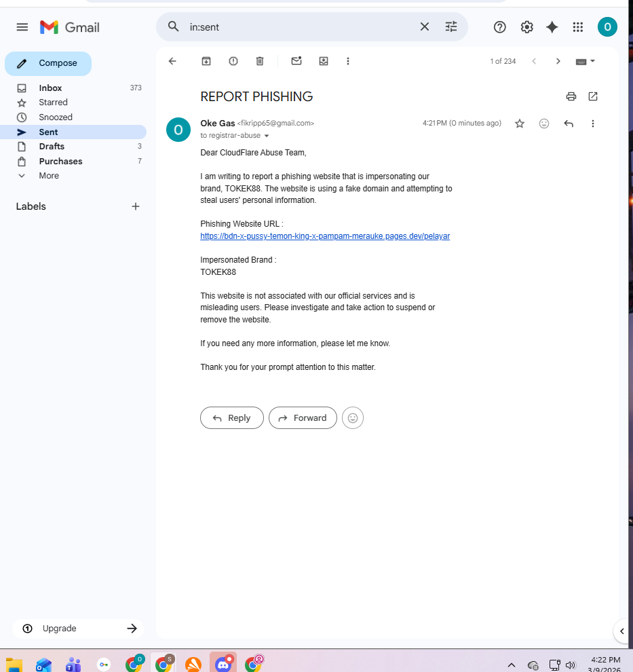Delete this email with trash icon
The width and height of the screenshot is (633, 672).
point(260,61)
